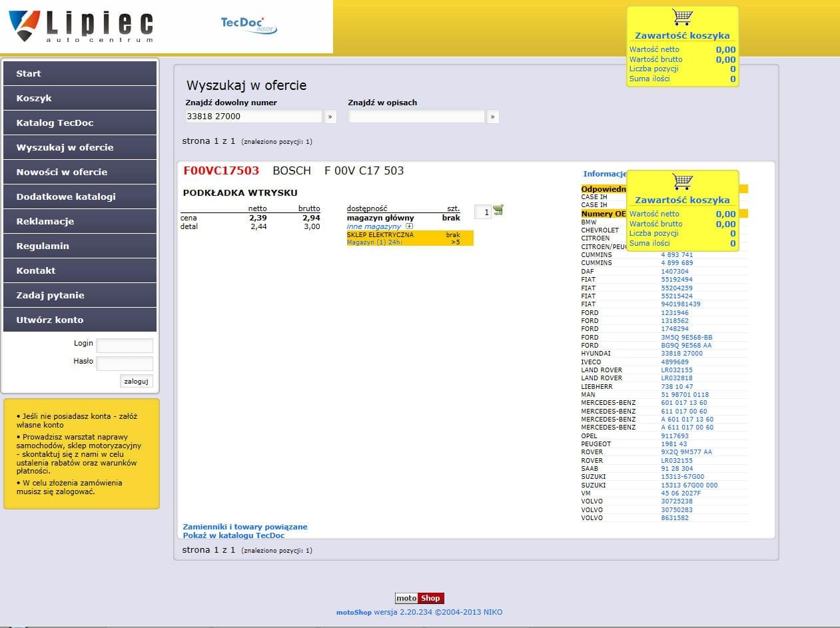Click Iveco OE number 4899689
This screenshot has height=628, width=840.
pos(675,362)
